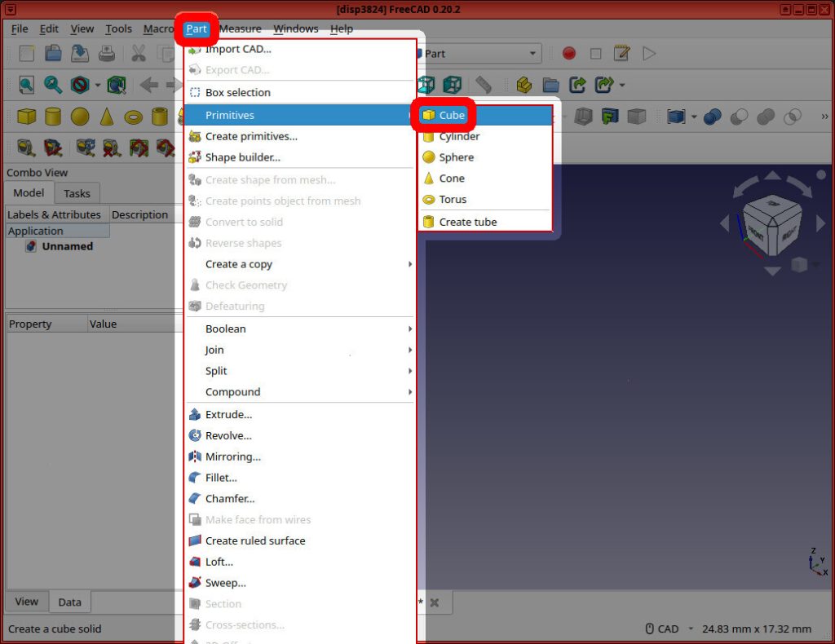Create a cube using the Cube toolbar icon

(x=25, y=116)
